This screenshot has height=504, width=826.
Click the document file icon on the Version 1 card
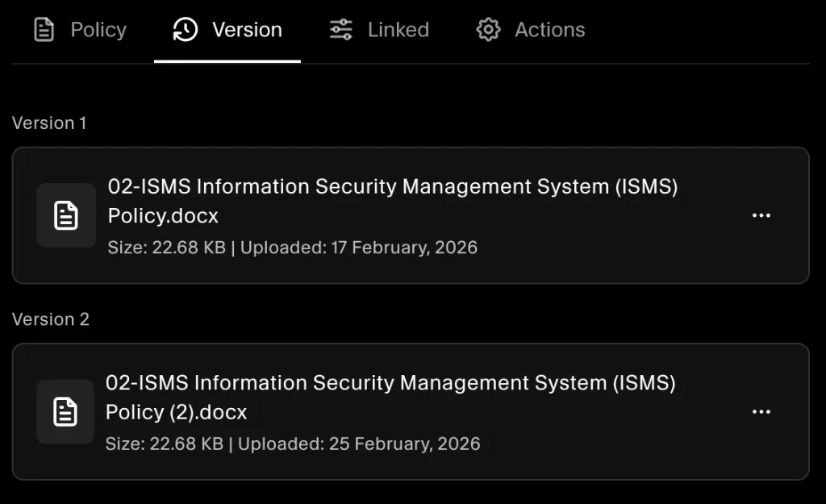[65, 215]
